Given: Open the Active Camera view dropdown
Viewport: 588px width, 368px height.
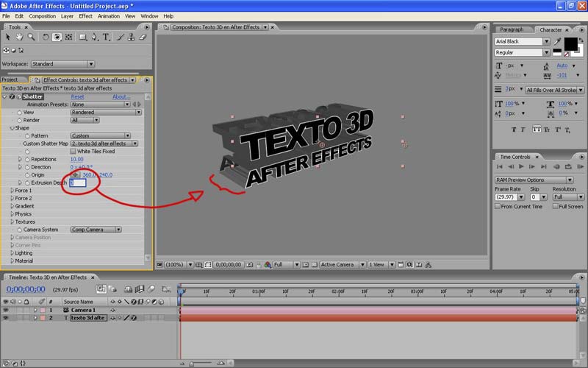Looking at the screenshot, I should click(343, 265).
